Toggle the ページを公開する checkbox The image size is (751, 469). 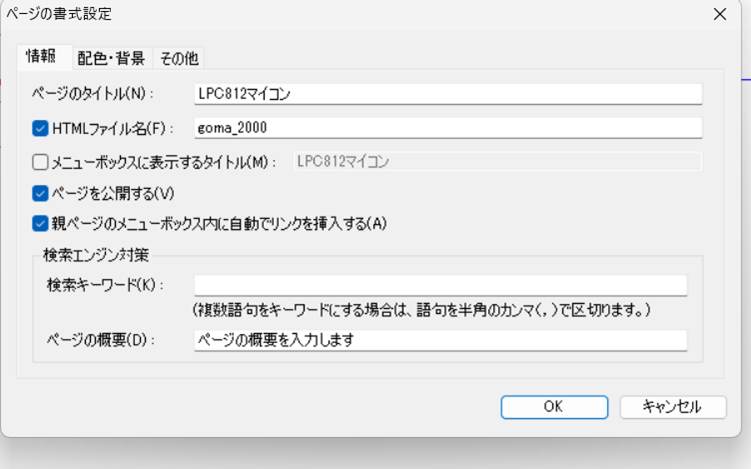point(40,192)
